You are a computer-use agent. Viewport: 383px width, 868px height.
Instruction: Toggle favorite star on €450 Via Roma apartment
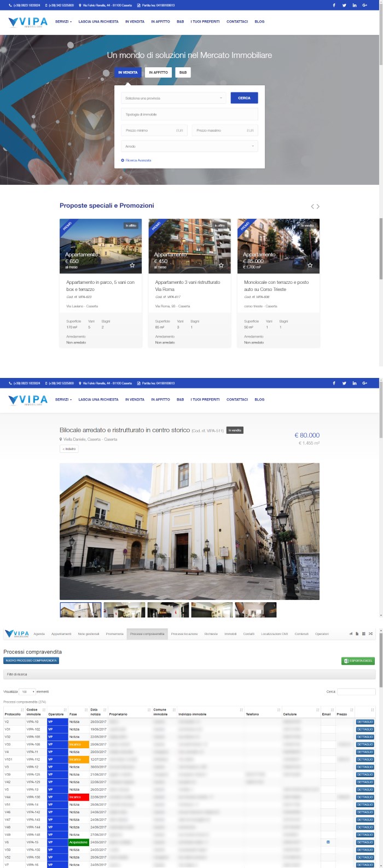click(x=221, y=265)
